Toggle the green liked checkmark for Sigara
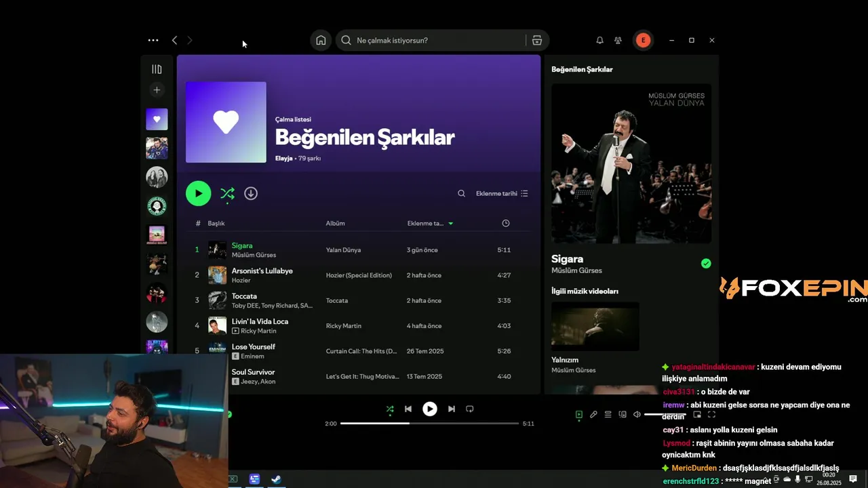This screenshot has height=488, width=868. pos(706,264)
